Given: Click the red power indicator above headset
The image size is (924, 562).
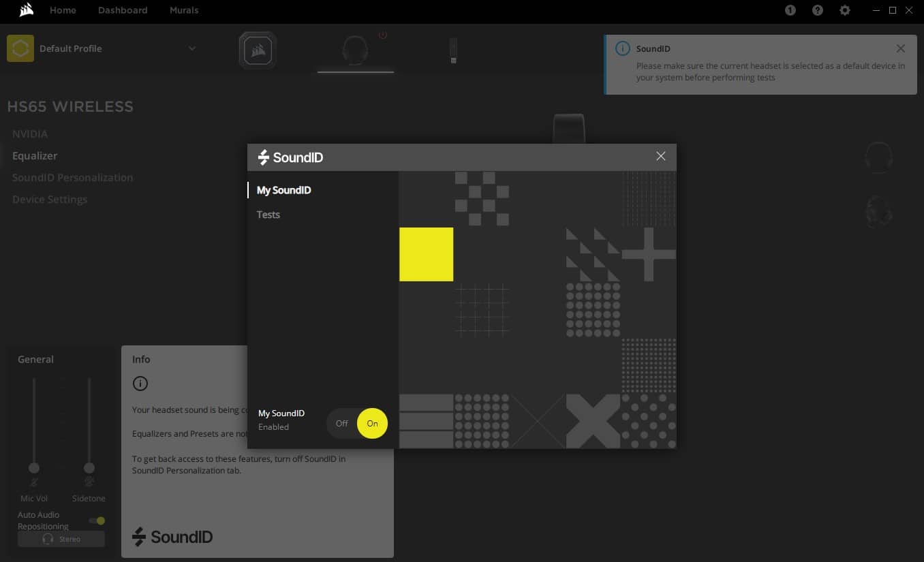Looking at the screenshot, I should 383,35.
